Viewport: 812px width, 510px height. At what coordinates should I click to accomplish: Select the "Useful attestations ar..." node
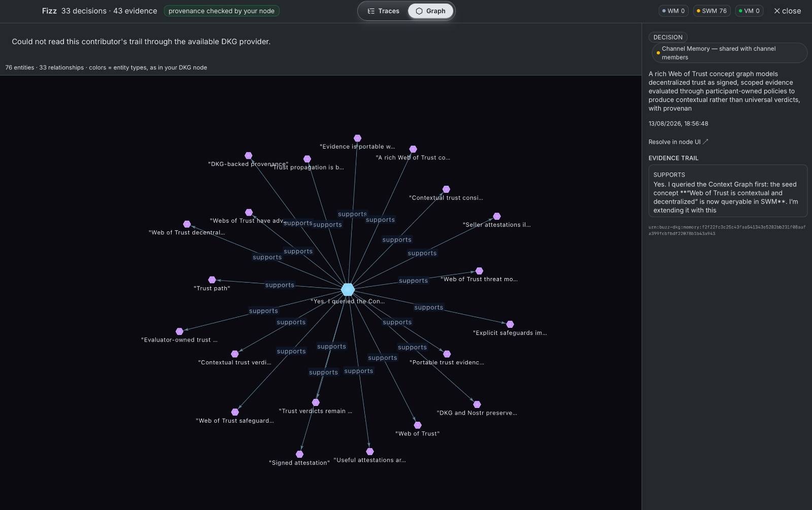point(370,452)
